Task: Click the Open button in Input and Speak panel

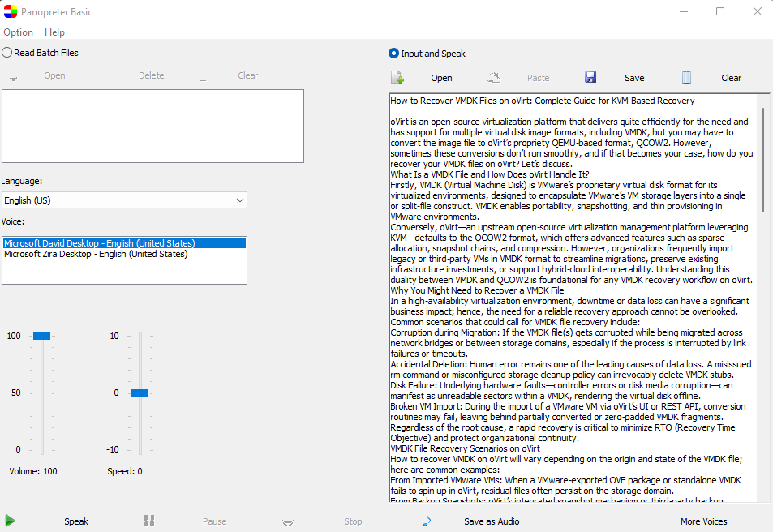Action: coord(441,78)
